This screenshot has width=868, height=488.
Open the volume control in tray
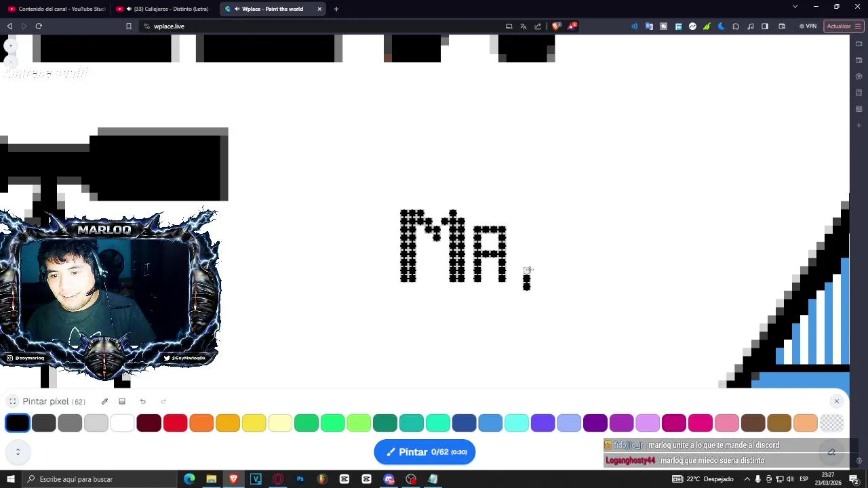[790, 479]
